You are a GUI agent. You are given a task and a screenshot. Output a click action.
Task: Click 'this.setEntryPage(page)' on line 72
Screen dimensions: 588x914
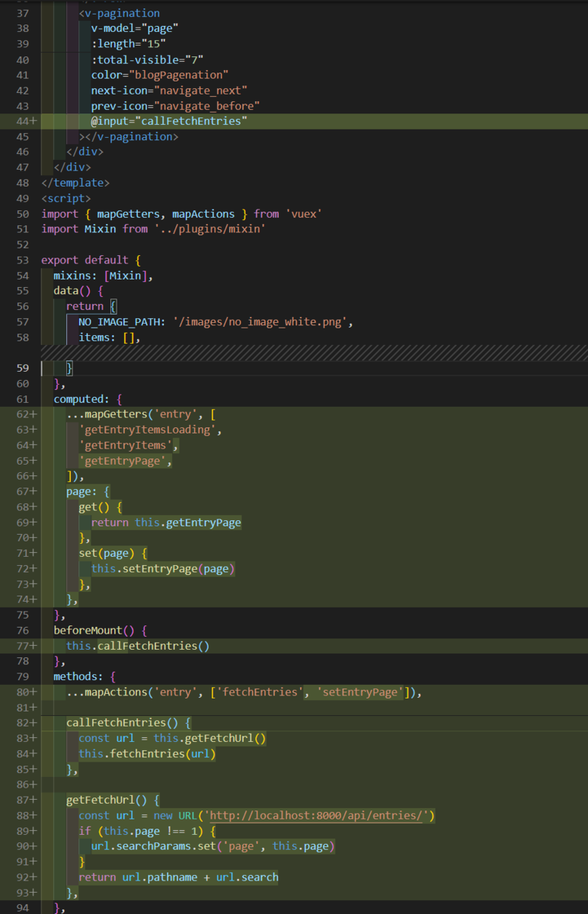click(x=163, y=569)
